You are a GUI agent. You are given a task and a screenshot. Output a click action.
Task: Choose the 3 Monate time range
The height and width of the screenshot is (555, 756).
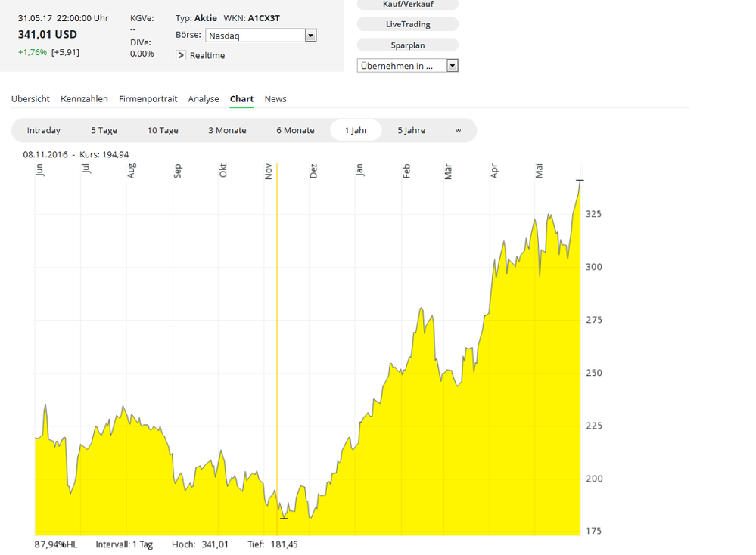[227, 130]
